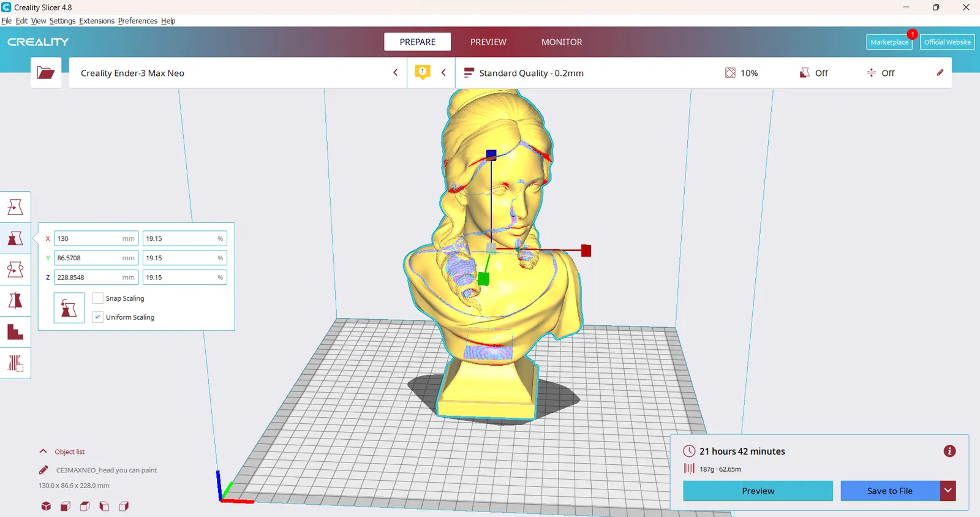Open the Extensions menu

(x=97, y=21)
